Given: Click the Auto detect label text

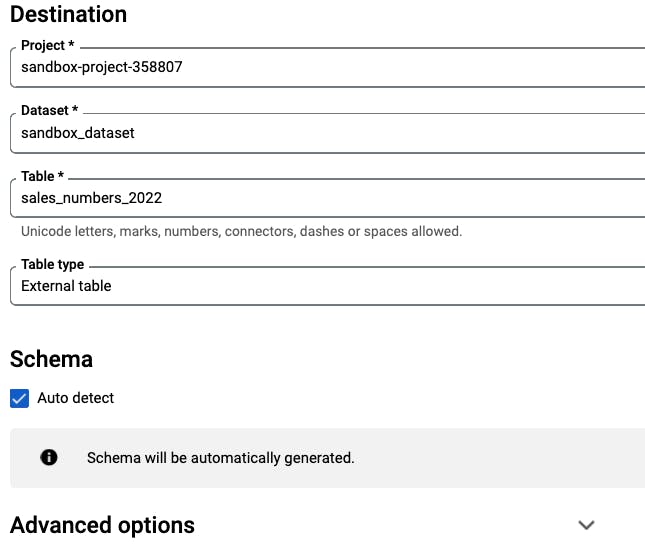Looking at the screenshot, I should pyautogui.click(x=76, y=398).
